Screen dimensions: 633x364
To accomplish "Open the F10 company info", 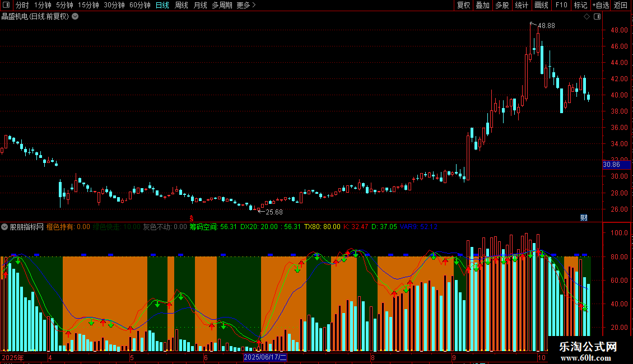I will [x=561, y=5].
